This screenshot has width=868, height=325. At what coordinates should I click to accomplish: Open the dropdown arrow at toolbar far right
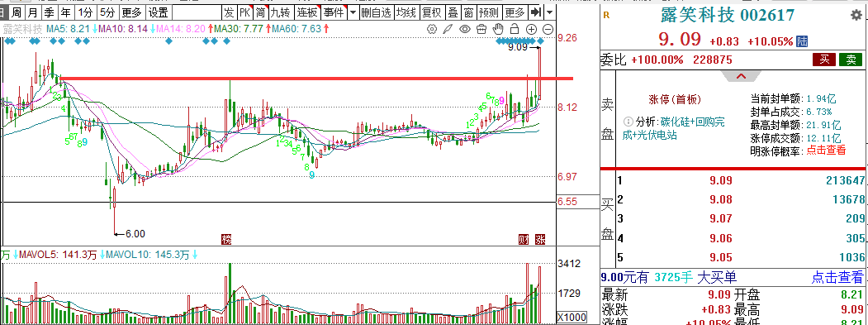point(549,12)
